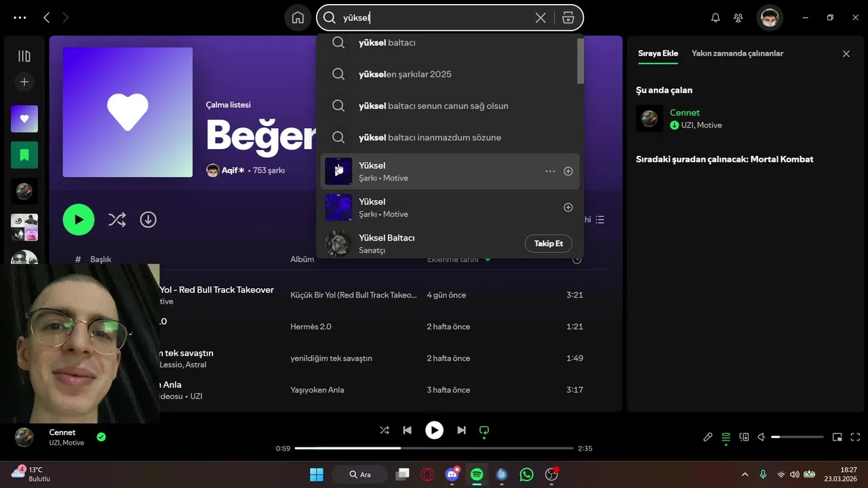Image resolution: width=868 pixels, height=488 pixels.
Task: Click the green saved checkmark beside Cennet
Action: [x=101, y=437]
